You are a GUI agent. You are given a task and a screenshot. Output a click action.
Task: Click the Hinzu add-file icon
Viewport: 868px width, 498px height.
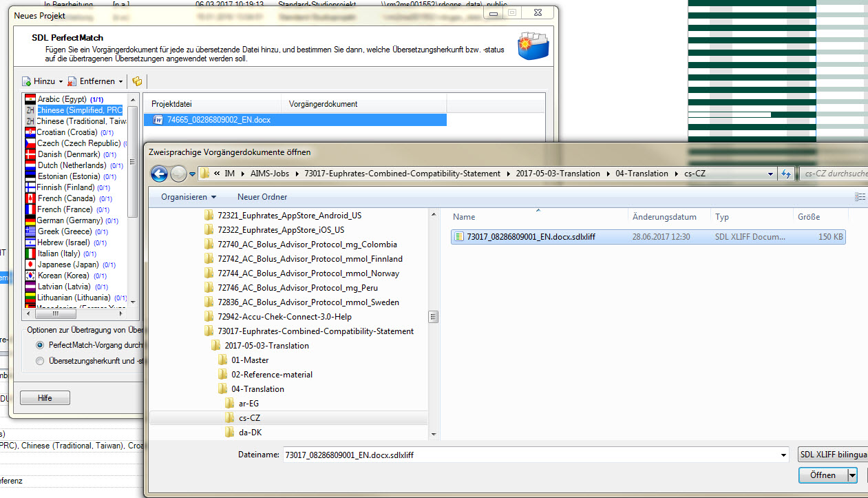tap(27, 81)
